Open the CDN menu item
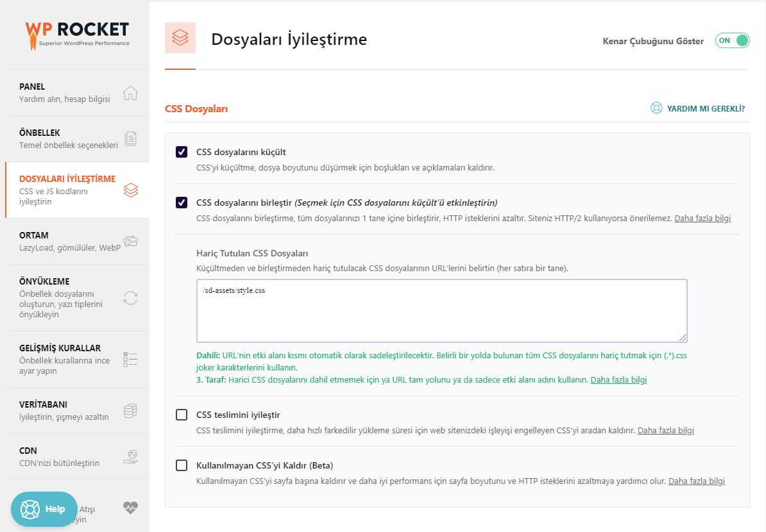This screenshot has height=532, width=766. click(77, 457)
